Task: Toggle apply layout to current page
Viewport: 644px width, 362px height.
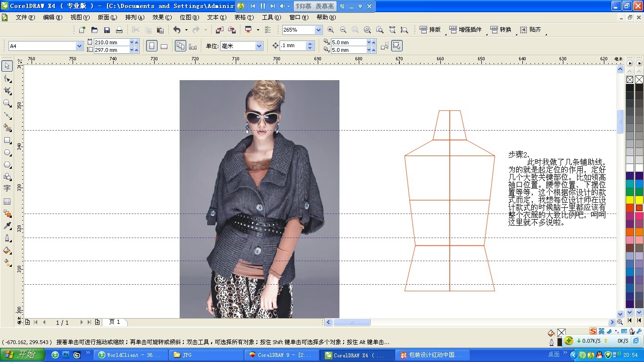Action: click(x=192, y=46)
